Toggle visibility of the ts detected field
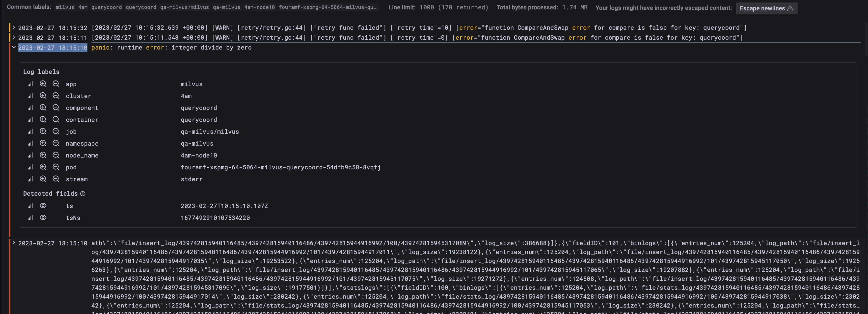 pyautogui.click(x=43, y=206)
